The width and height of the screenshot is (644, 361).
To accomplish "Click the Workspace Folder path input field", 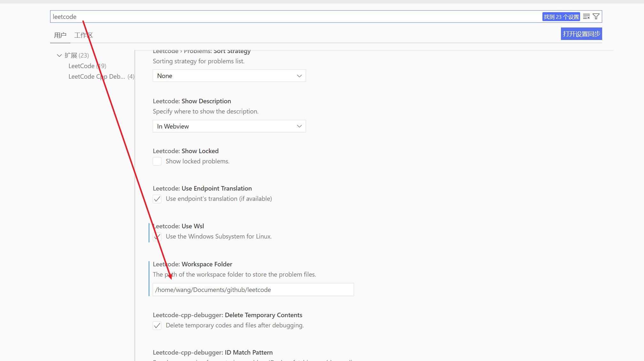I will pos(253,290).
